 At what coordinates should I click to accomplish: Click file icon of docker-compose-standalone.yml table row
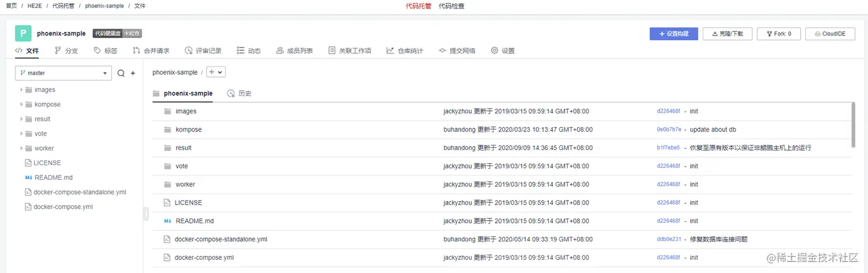point(167,239)
